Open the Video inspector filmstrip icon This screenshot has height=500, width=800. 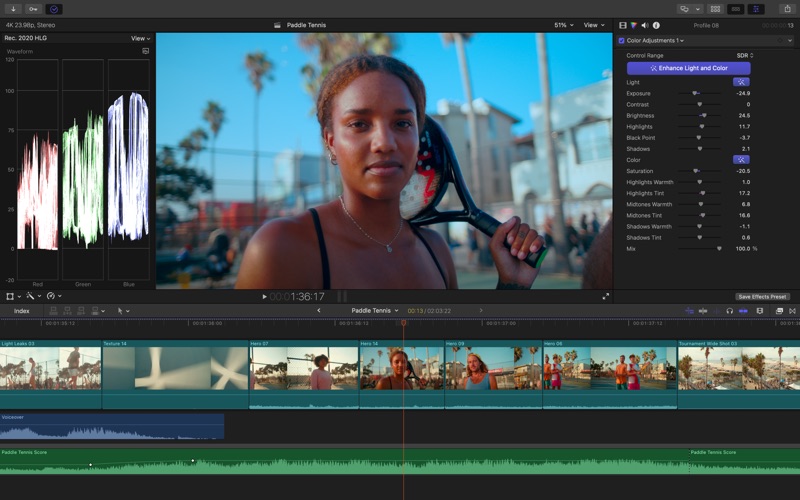(x=623, y=25)
